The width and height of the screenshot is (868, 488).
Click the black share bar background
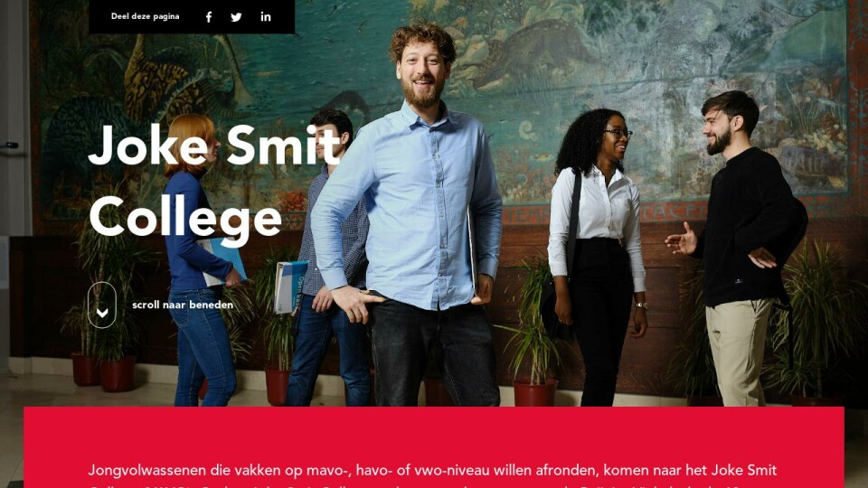tap(192, 16)
